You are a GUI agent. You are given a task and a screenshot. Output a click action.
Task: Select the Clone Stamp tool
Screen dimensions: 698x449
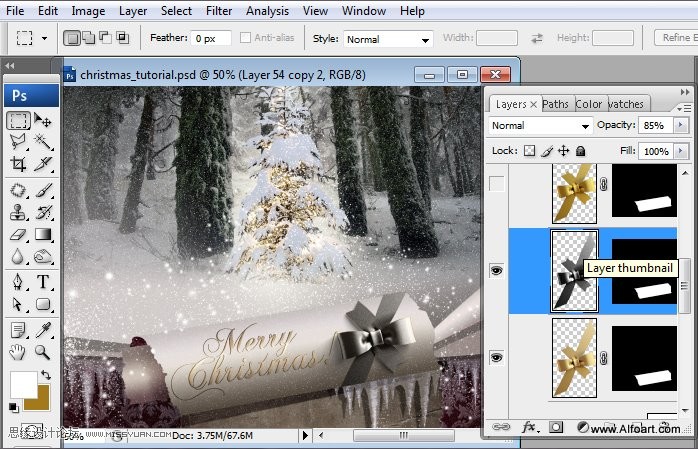pos(18,212)
